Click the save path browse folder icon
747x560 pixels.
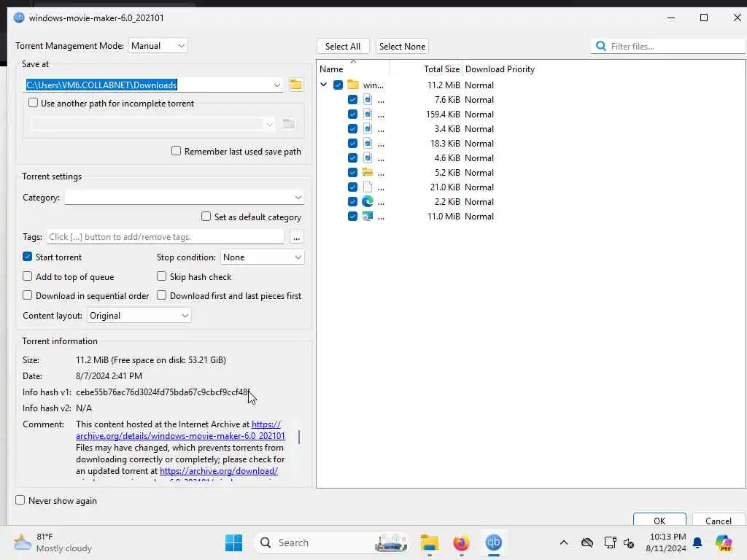(296, 85)
